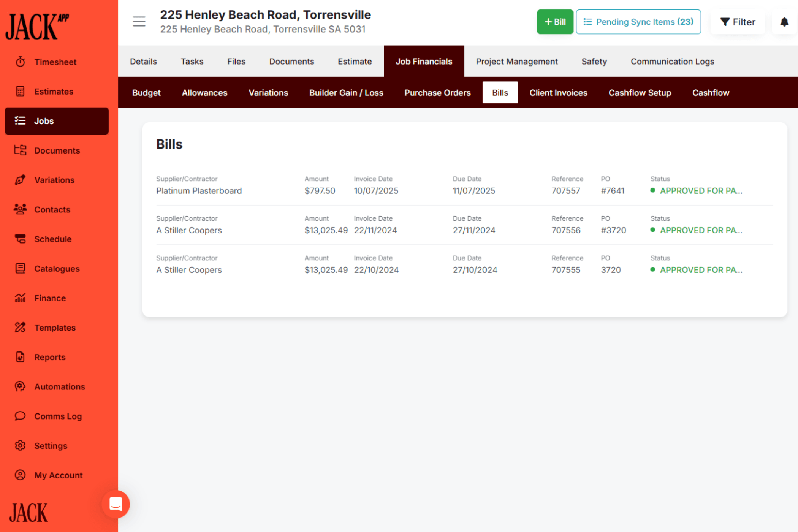
Task: Click the Automations icon in sidebar
Action: (21, 386)
